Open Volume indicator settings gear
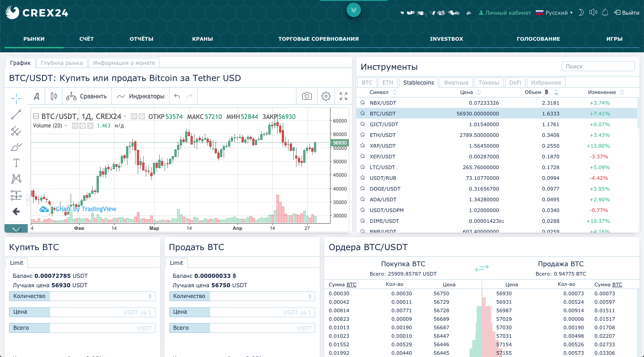Screen dimensions: 644x357 [x=82, y=126]
